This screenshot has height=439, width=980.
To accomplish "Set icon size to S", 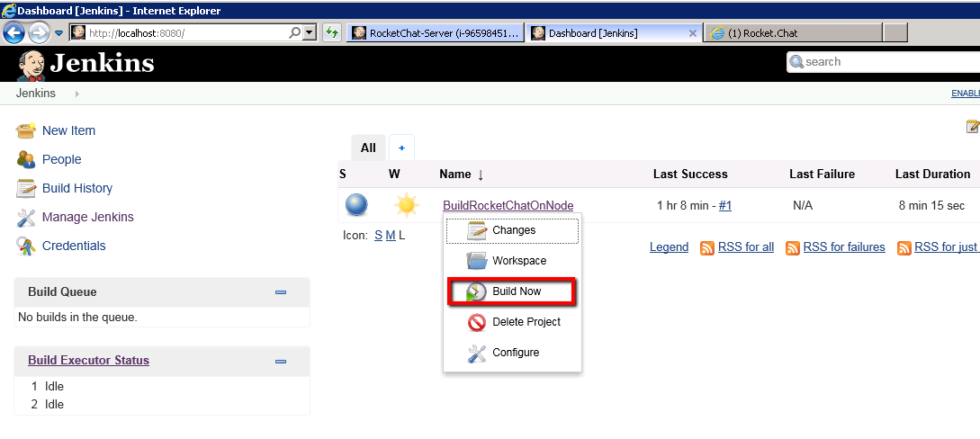I will click(378, 236).
